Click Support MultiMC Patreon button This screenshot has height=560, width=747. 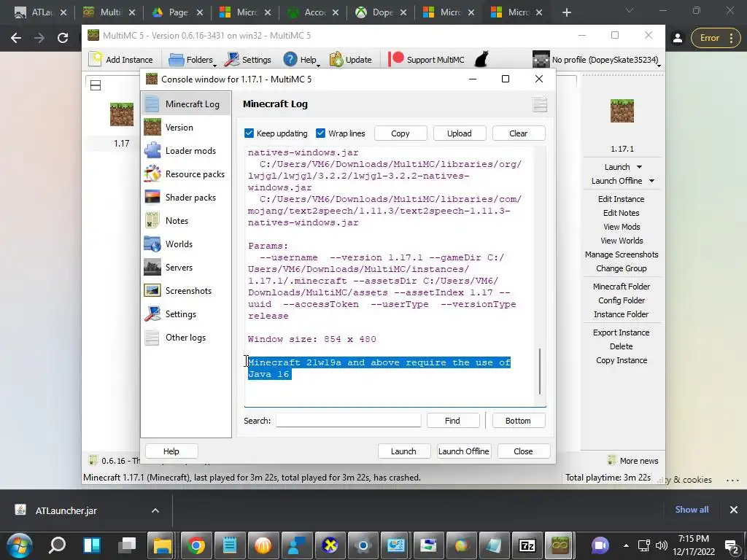[427, 60]
